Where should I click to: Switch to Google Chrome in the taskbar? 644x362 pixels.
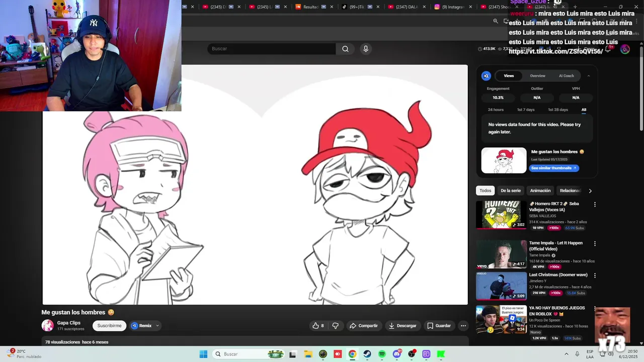[352, 354]
